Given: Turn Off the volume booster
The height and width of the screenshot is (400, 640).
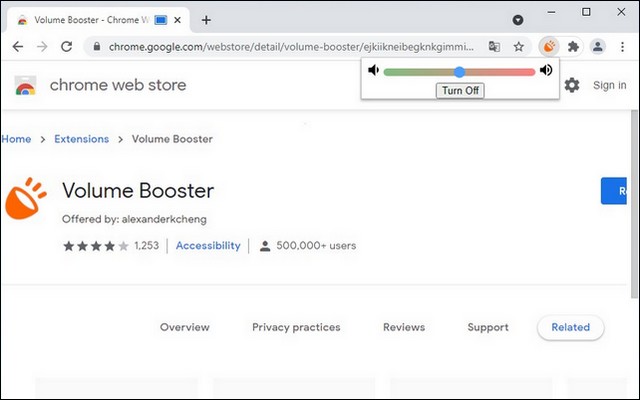Looking at the screenshot, I should [x=460, y=90].
